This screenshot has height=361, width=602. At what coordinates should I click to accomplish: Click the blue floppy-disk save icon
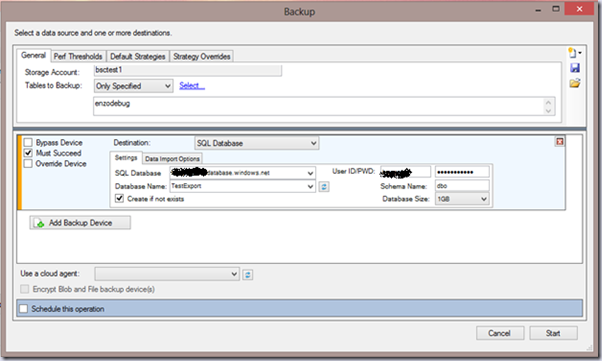click(575, 68)
